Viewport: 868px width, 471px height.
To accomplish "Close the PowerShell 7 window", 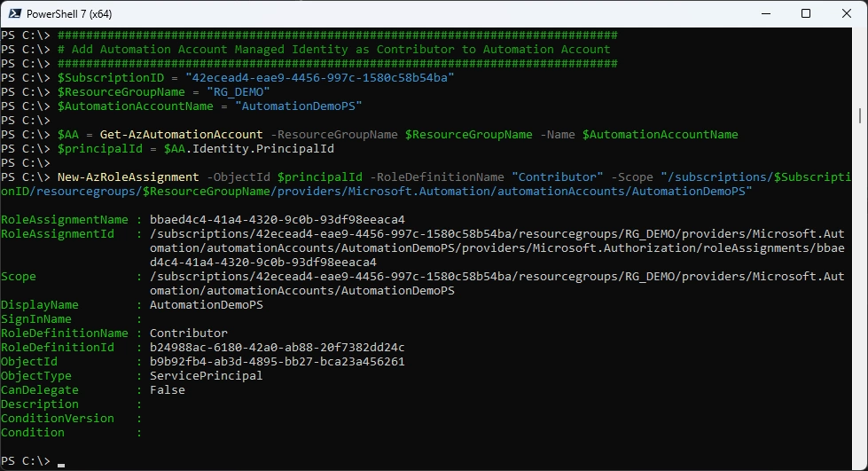I will (847, 13).
